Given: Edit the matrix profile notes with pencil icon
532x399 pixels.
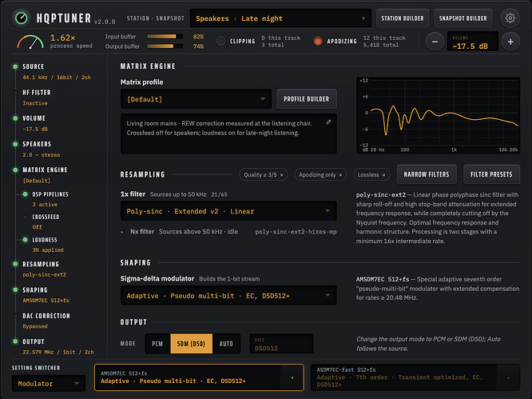Looking at the screenshot, I should tap(328, 122).
